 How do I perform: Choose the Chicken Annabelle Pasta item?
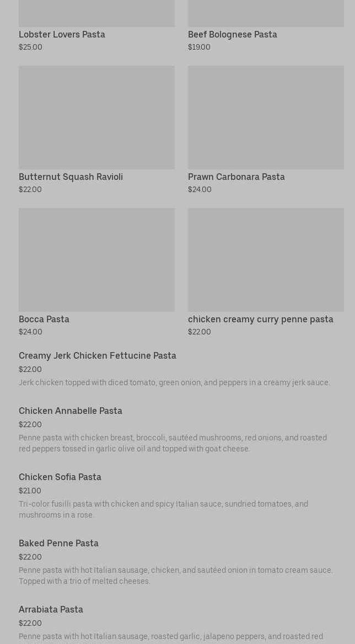pos(71,411)
